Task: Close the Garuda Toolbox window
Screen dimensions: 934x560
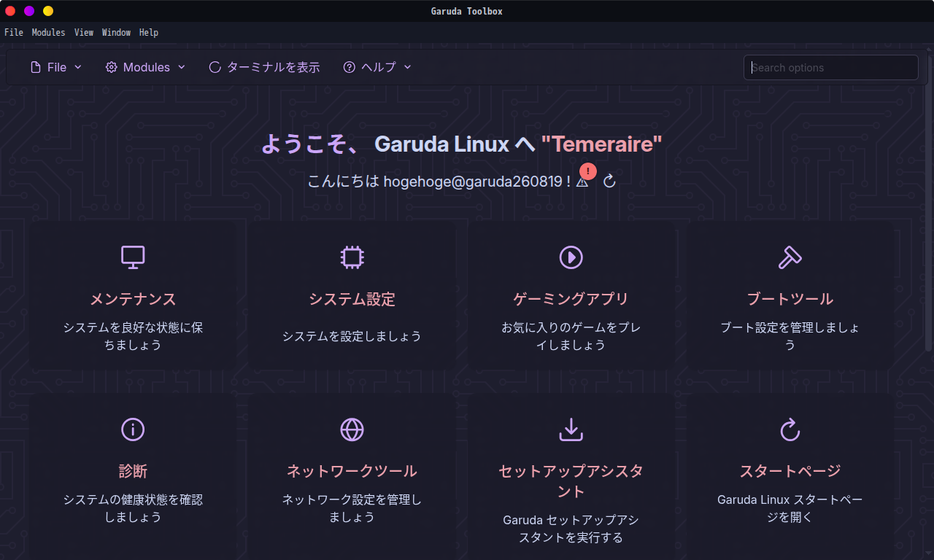Action: [10, 11]
